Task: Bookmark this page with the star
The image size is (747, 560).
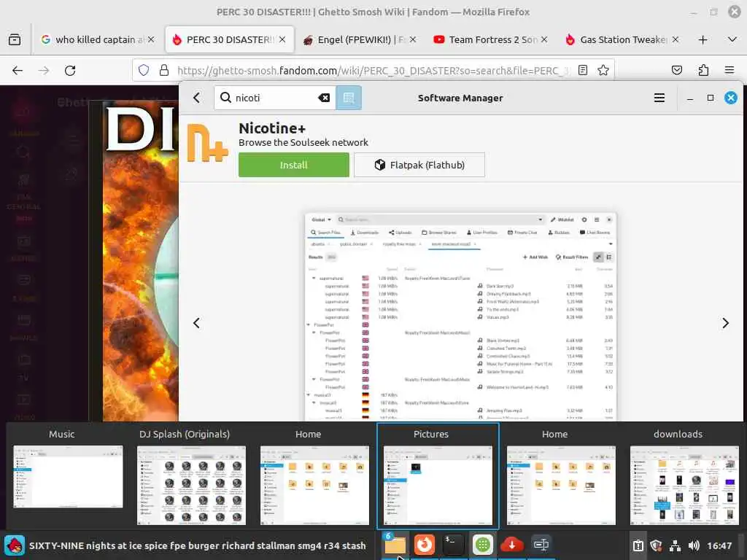Action: pos(603,71)
